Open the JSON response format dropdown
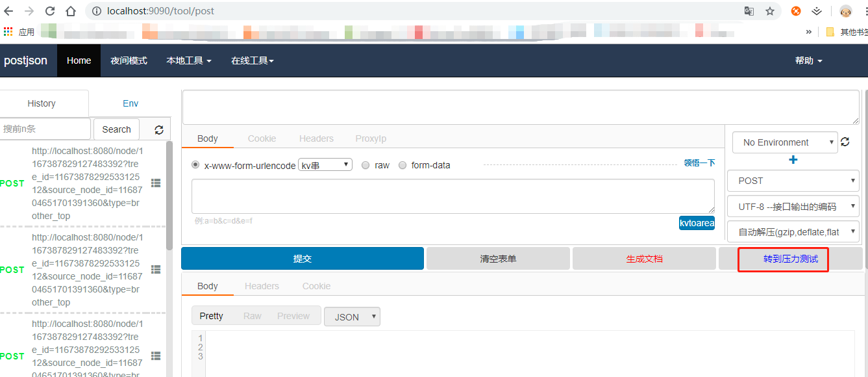868x377 pixels. [x=352, y=317]
